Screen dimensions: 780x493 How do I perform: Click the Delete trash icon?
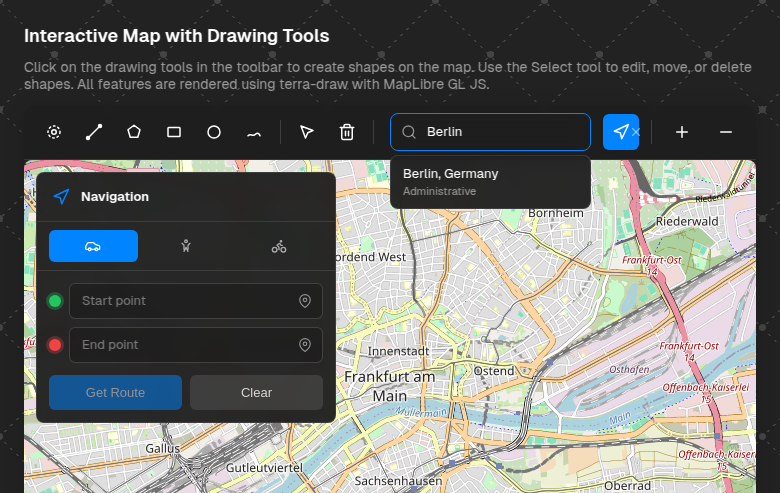tap(347, 132)
